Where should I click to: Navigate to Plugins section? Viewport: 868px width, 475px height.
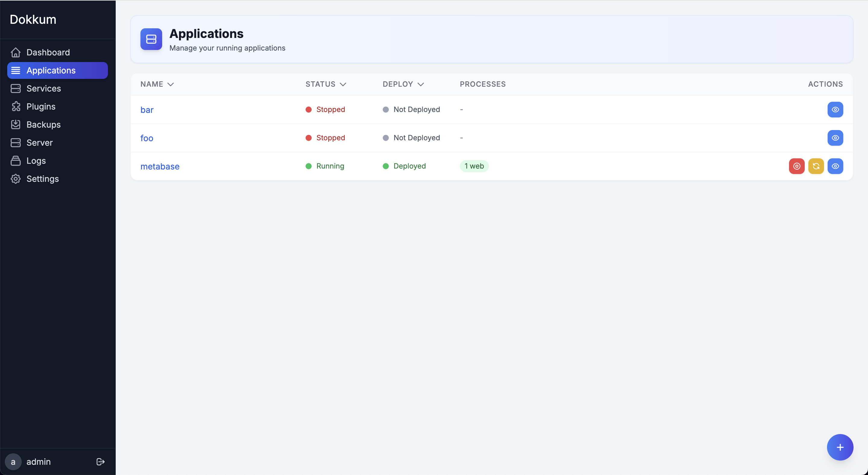tap(41, 106)
